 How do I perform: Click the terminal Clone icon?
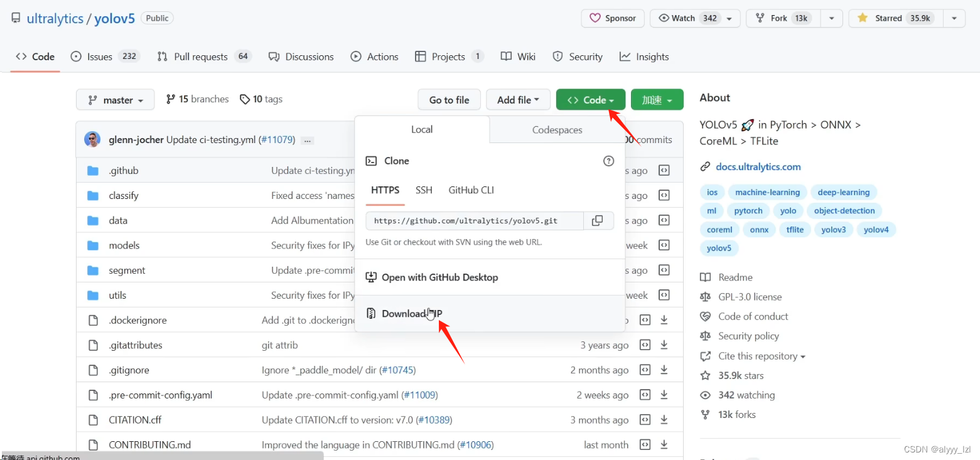(x=371, y=161)
